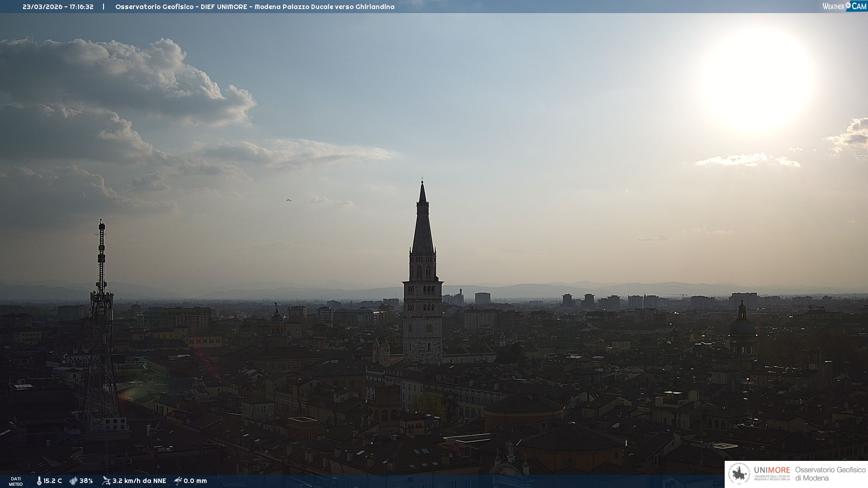Click the Ghirlandina tower spire
This screenshot has height=488, width=868.
pyautogui.click(x=423, y=221)
